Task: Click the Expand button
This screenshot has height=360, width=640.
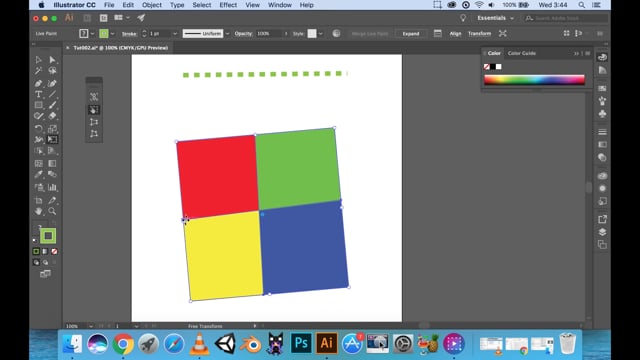Action: pos(411,33)
